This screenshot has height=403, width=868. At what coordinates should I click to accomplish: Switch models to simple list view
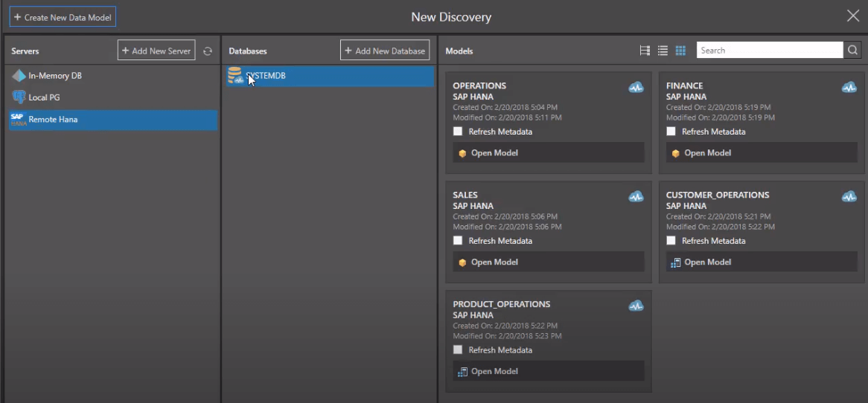[663, 51]
